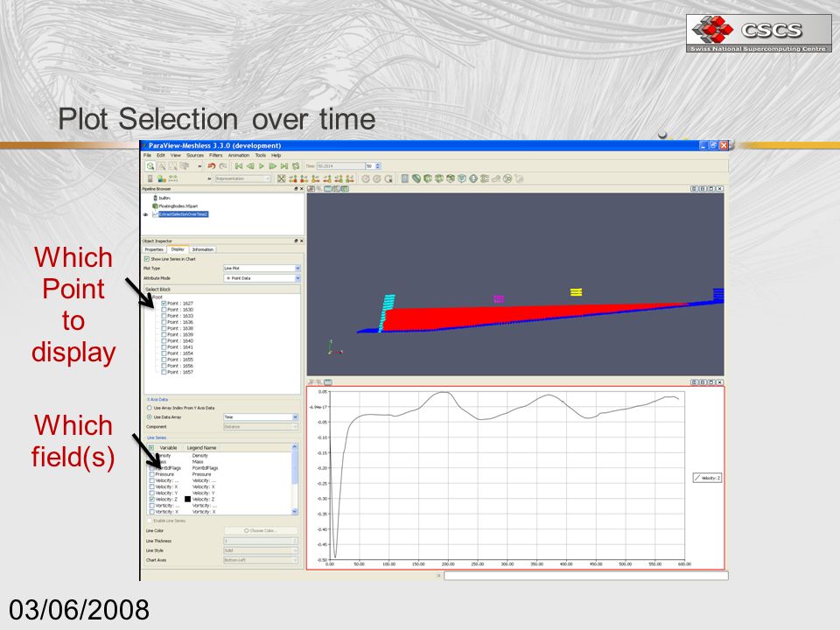Click the Clip filter icon
840x630 pixels.
[x=428, y=178]
